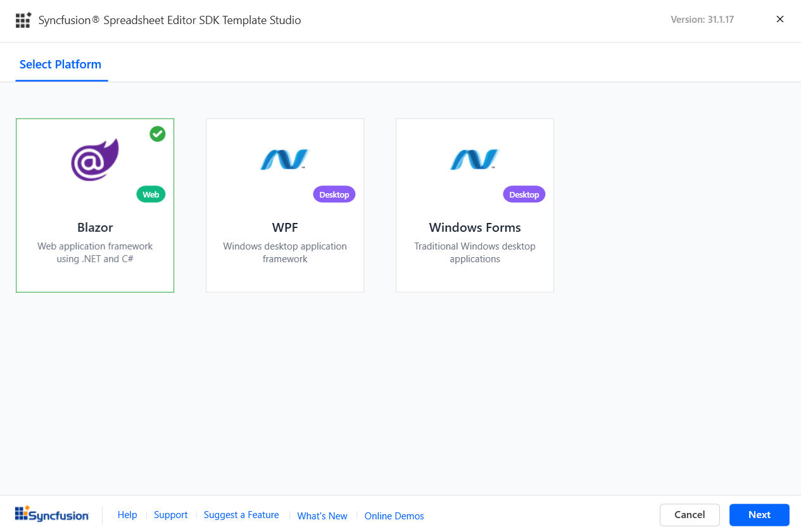This screenshot has height=532, width=801.
Task: Click the Desktop badge on Windows Forms card
Action: click(524, 194)
